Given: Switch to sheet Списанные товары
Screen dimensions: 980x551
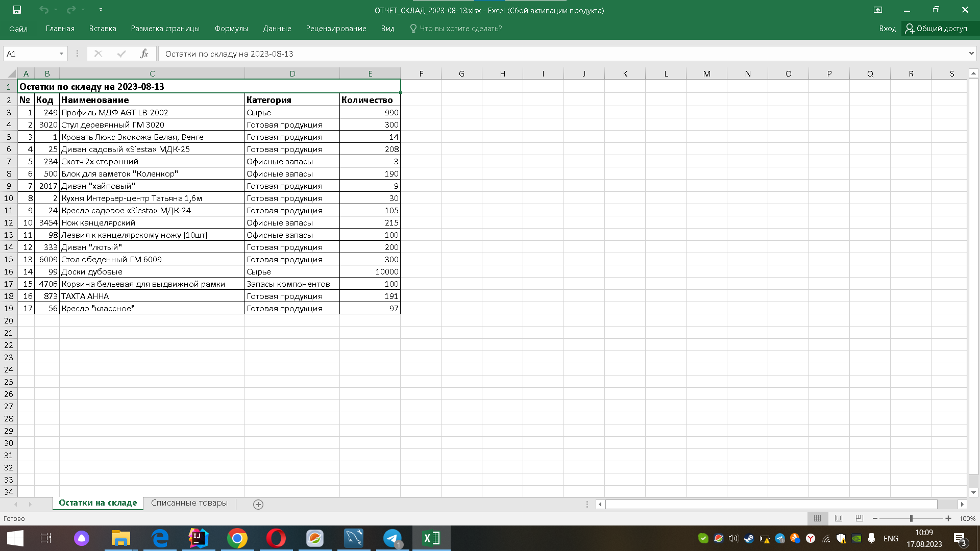Looking at the screenshot, I should coord(189,503).
